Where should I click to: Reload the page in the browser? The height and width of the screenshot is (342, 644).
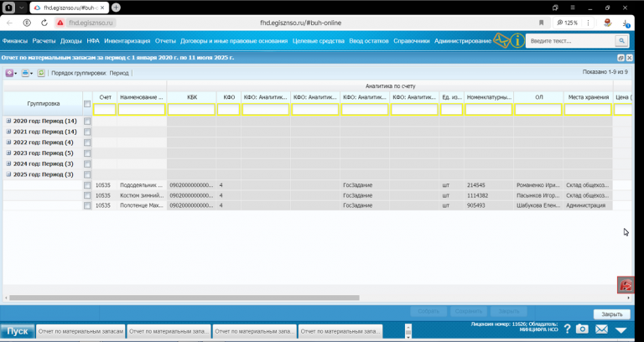44,23
